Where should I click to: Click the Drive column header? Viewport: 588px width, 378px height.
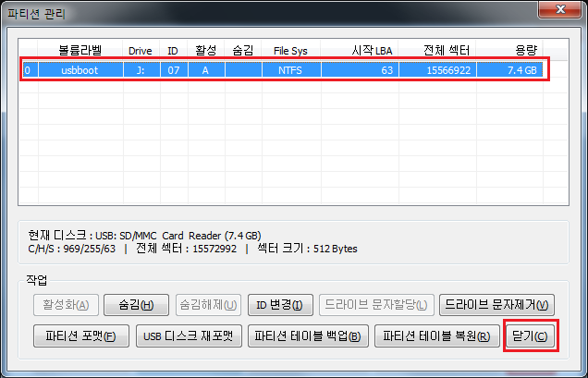coord(141,50)
